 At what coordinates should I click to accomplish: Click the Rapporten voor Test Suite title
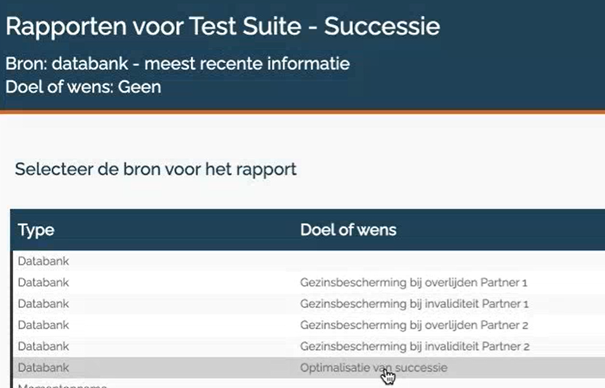pyautogui.click(x=223, y=26)
